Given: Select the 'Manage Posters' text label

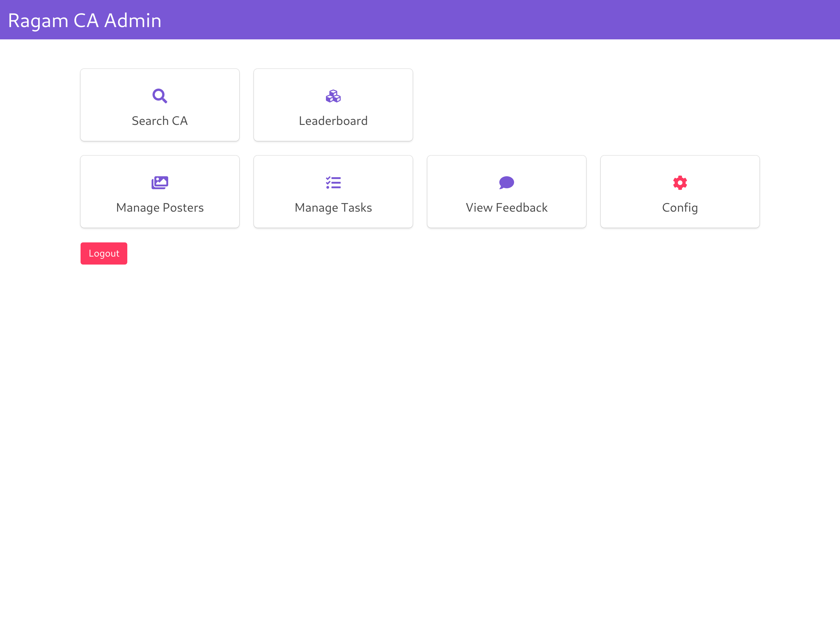Looking at the screenshot, I should (160, 207).
